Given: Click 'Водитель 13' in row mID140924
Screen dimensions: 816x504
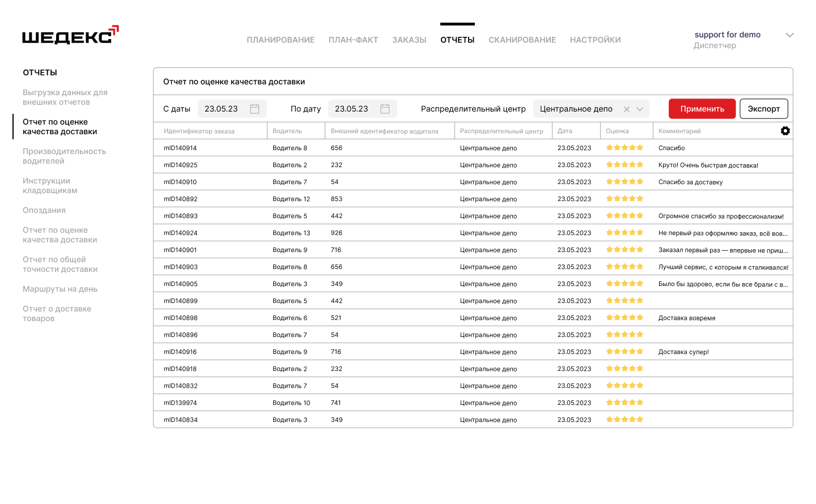Looking at the screenshot, I should point(291,233).
